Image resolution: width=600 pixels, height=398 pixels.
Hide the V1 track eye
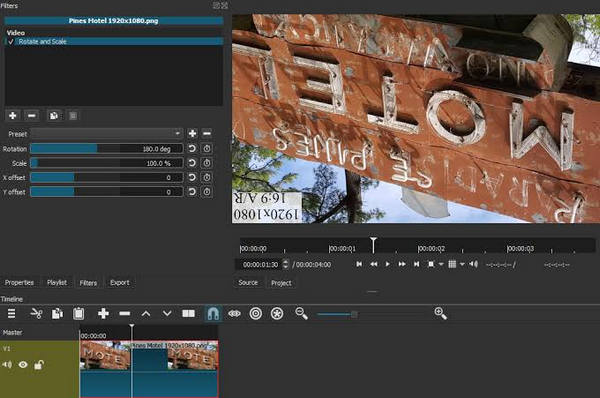[23, 364]
